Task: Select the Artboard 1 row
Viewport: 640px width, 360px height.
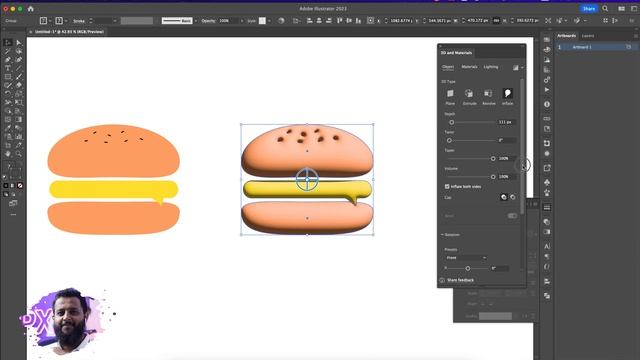Action: tap(596, 47)
